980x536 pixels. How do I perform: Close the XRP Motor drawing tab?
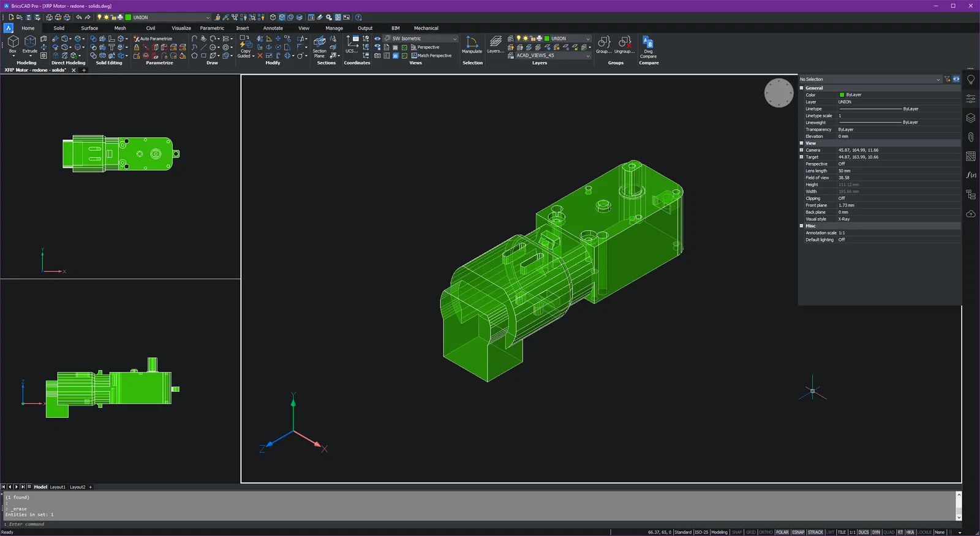[x=73, y=70]
